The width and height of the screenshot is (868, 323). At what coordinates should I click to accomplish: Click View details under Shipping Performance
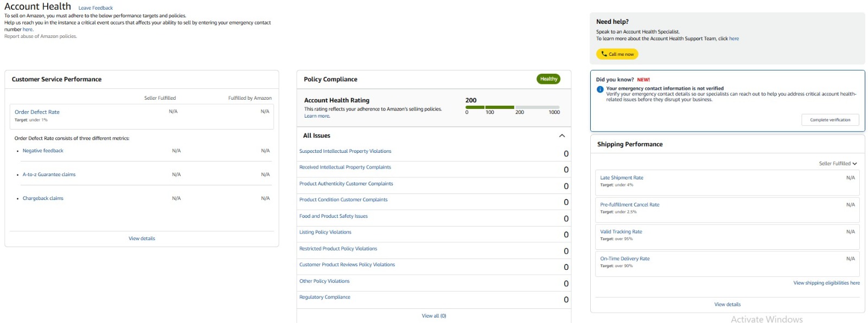click(727, 305)
